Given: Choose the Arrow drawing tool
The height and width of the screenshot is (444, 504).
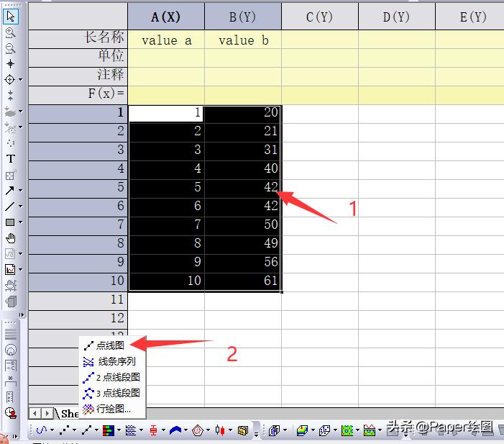Looking at the screenshot, I should click(x=9, y=191).
